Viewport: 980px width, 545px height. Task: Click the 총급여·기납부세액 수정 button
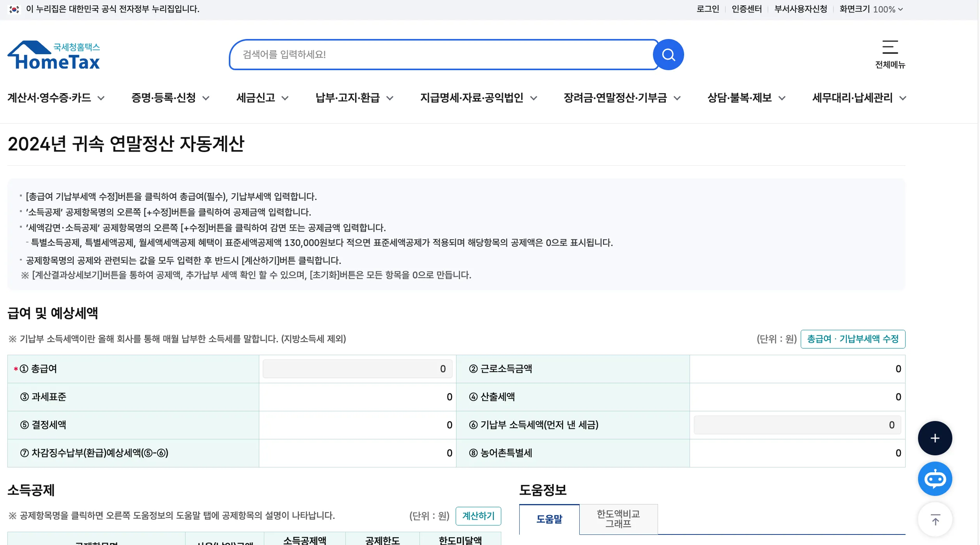coord(853,339)
